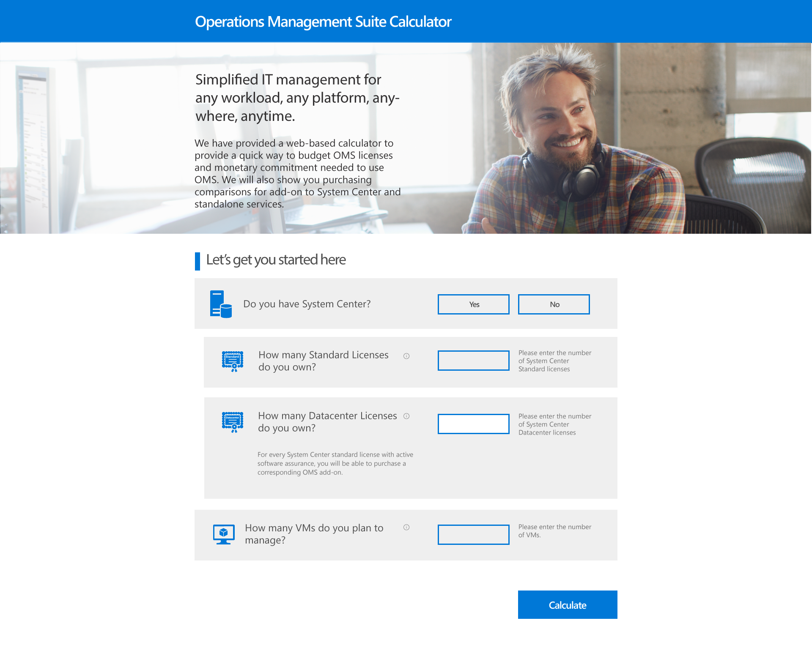
Task: Click 'How many Standard Licenses do you own?'
Action: [x=324, y=361]
